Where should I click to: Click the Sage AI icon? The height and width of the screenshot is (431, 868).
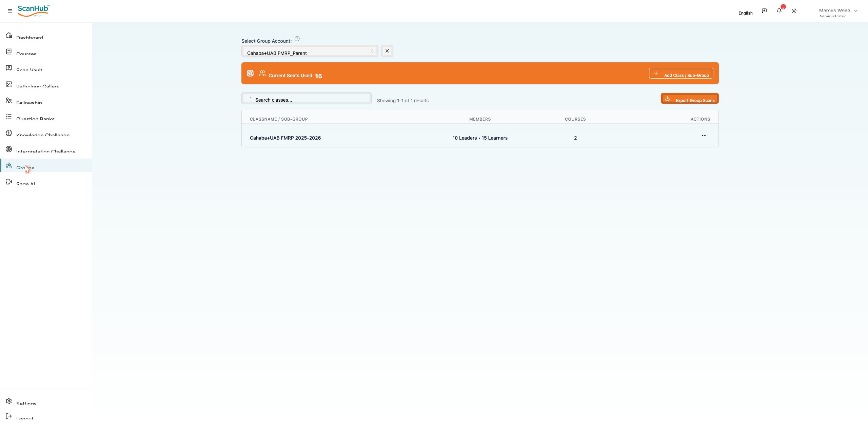coord(9,182)
